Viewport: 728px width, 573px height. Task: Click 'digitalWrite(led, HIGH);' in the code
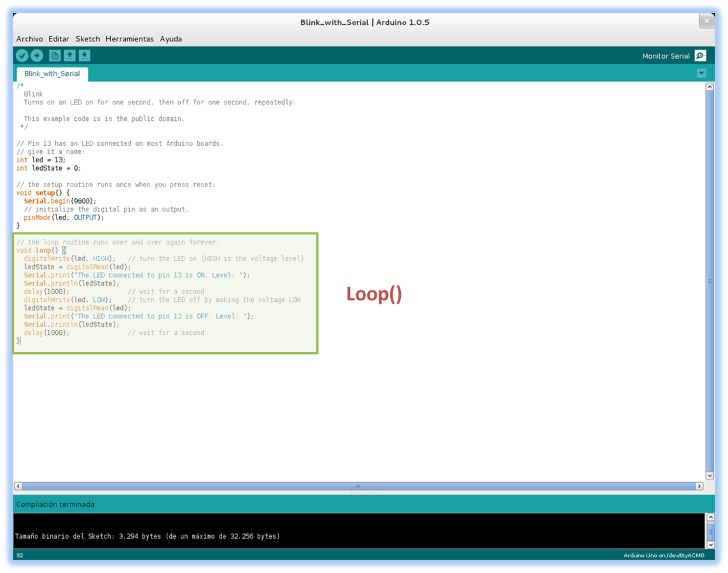[69, 258]
